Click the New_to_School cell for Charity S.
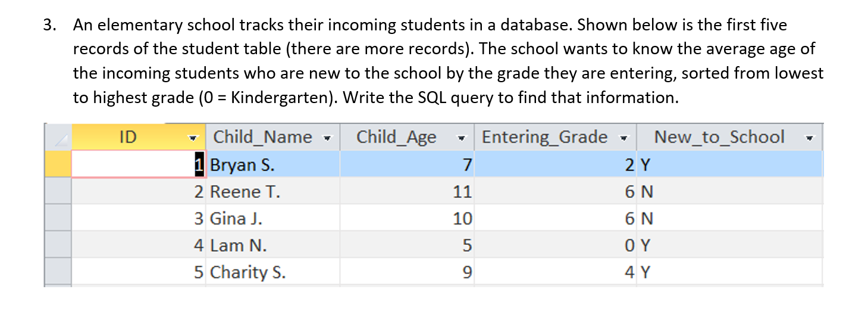 [730, 272]
